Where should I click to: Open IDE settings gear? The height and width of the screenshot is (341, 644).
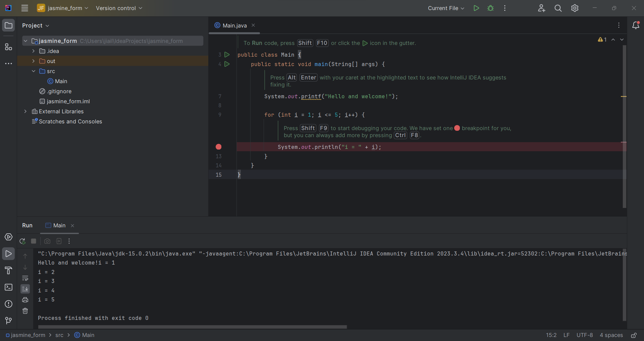point(575,8)
